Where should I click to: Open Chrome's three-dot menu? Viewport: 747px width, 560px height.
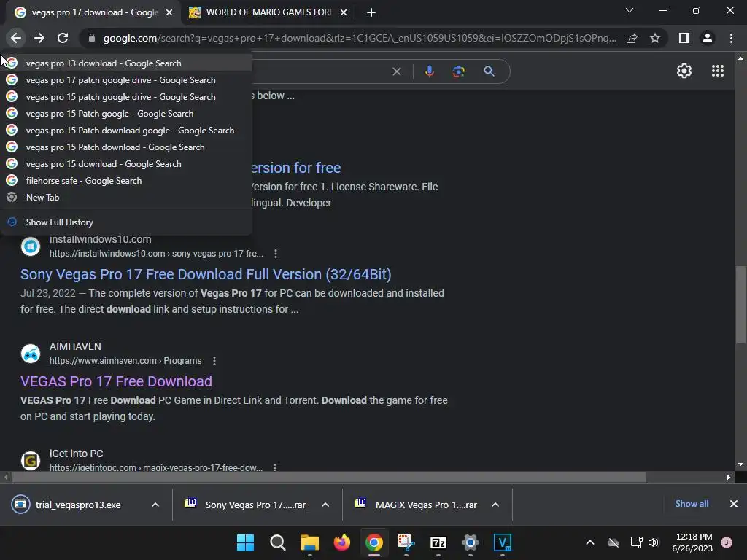[731, 38]
